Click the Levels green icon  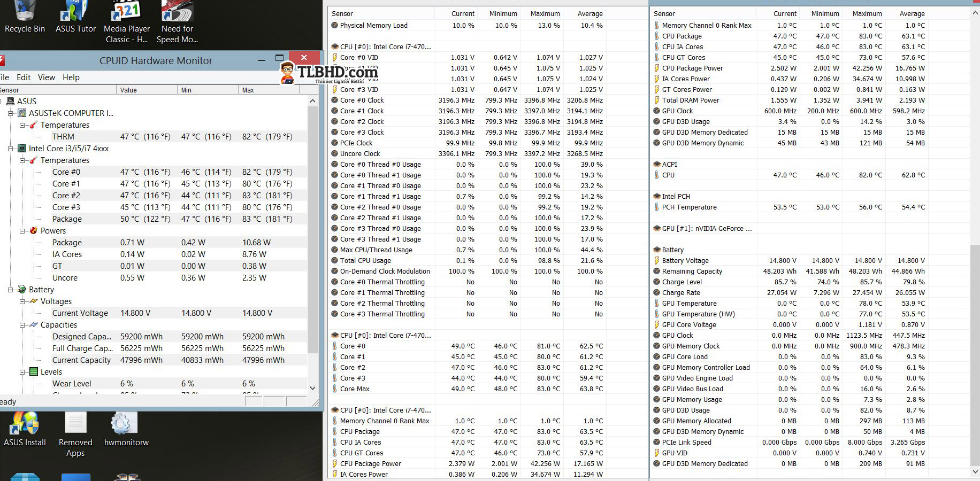pyautogui.click(x=34, y=371)
